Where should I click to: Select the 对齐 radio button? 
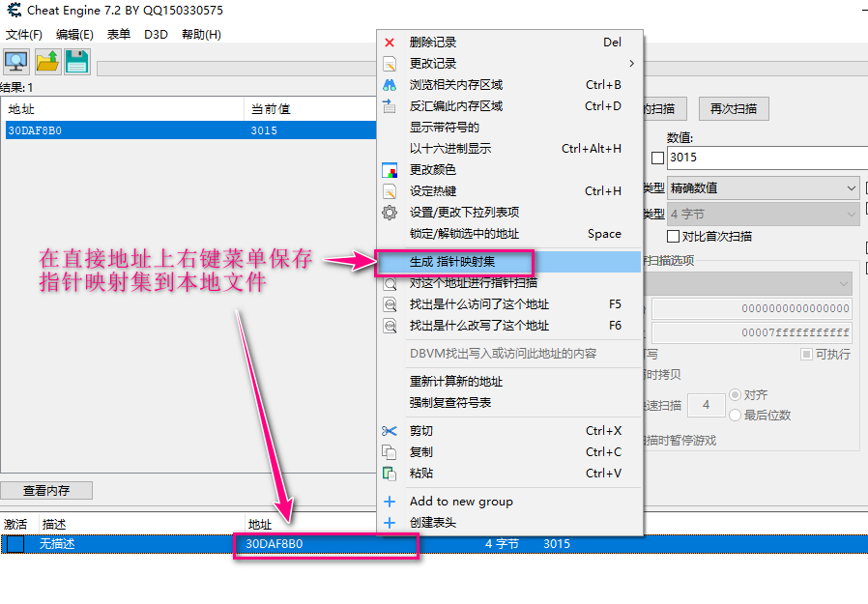tap(736, 394)
